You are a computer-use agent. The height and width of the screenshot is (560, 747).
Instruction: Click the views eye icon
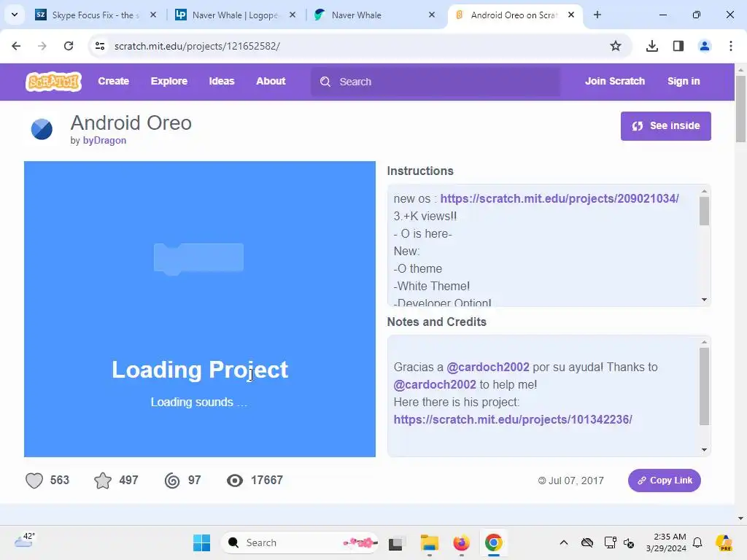(x=235, y=481)
